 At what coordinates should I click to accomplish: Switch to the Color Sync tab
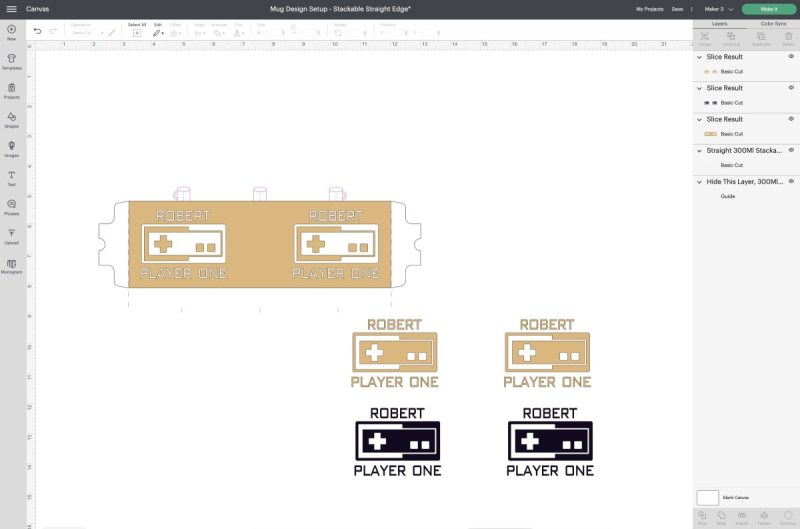coord(773,23)
